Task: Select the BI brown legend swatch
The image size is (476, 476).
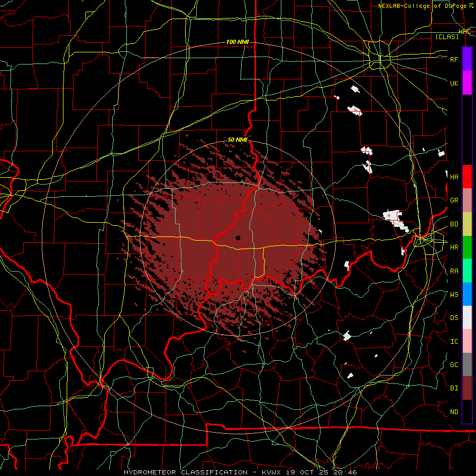Action: coord(467,388)
